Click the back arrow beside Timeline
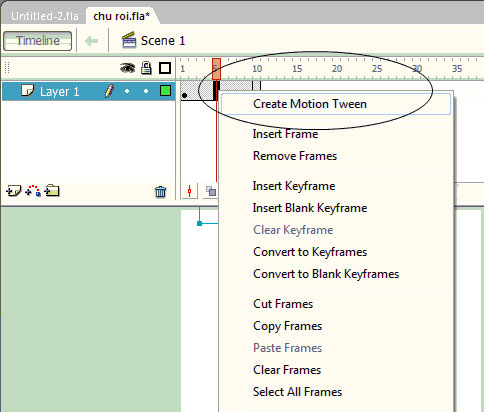Viewport: 491px width, 412px height. (x=92, y=41)
